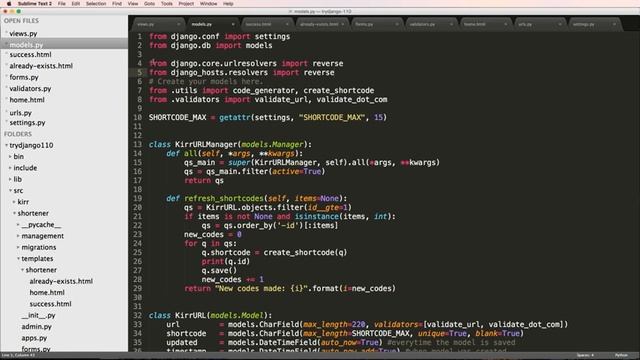640x360 pixels.
Task: Open the Apple menu
Action: tap(9, 3)
